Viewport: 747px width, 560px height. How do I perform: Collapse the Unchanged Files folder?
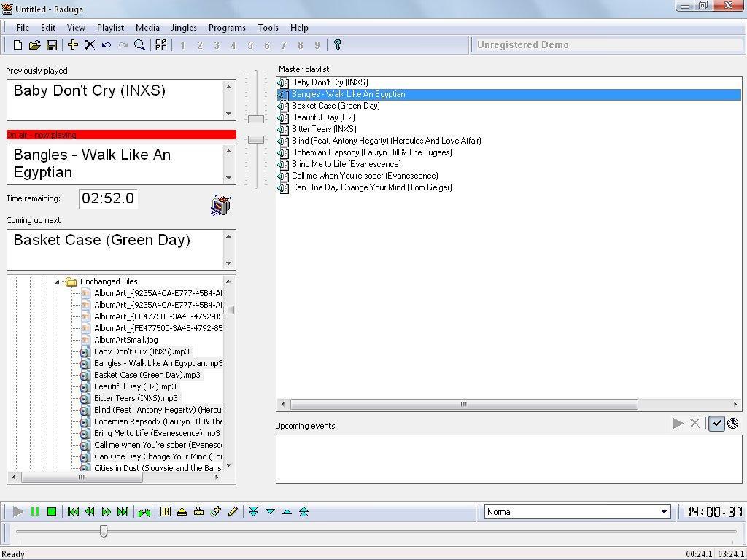coord(58,281)
